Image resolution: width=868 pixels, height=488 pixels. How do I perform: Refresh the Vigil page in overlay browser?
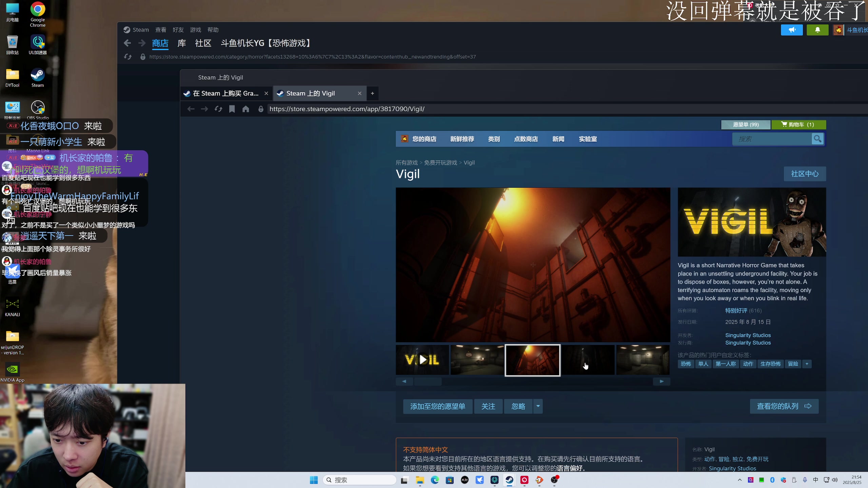click(x=218, y=109)
